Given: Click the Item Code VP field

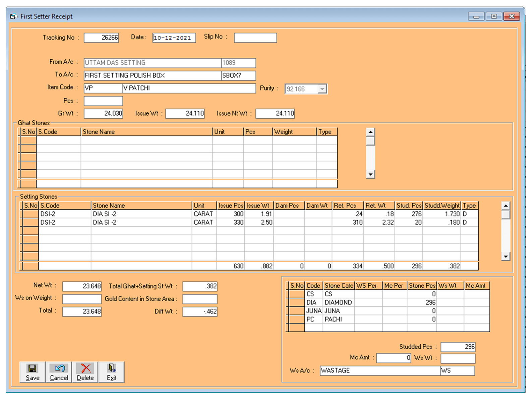Looking at the screenshot, I should (x=103, y=88).
